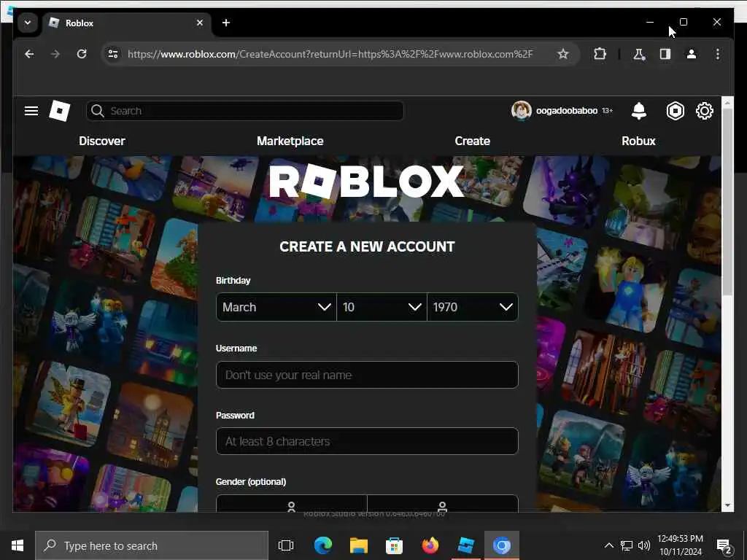Image resolution: width=747 pixels, height=560 pixels.
Task: Open Firefox from the taskbar
Action: click(x=430, y=545)
